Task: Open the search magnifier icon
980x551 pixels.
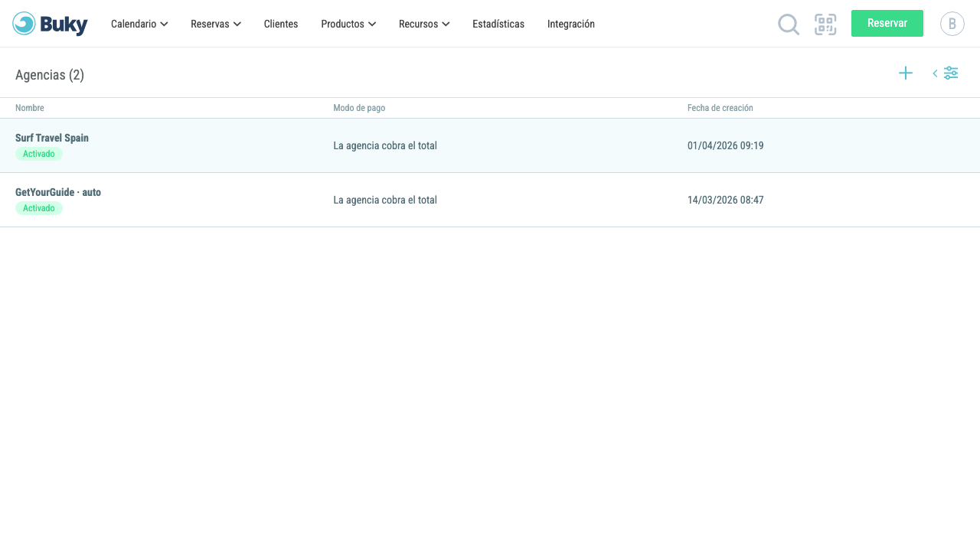Action: (789, 24)
